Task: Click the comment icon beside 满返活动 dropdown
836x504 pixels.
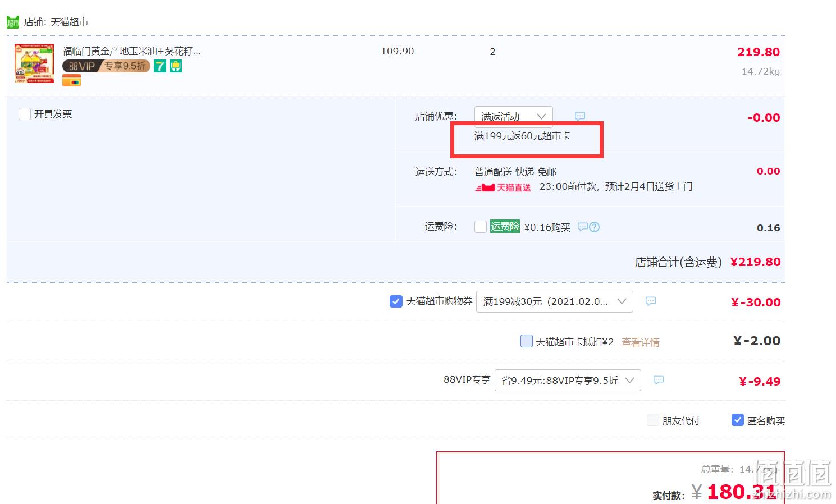Action: point(580,116)
